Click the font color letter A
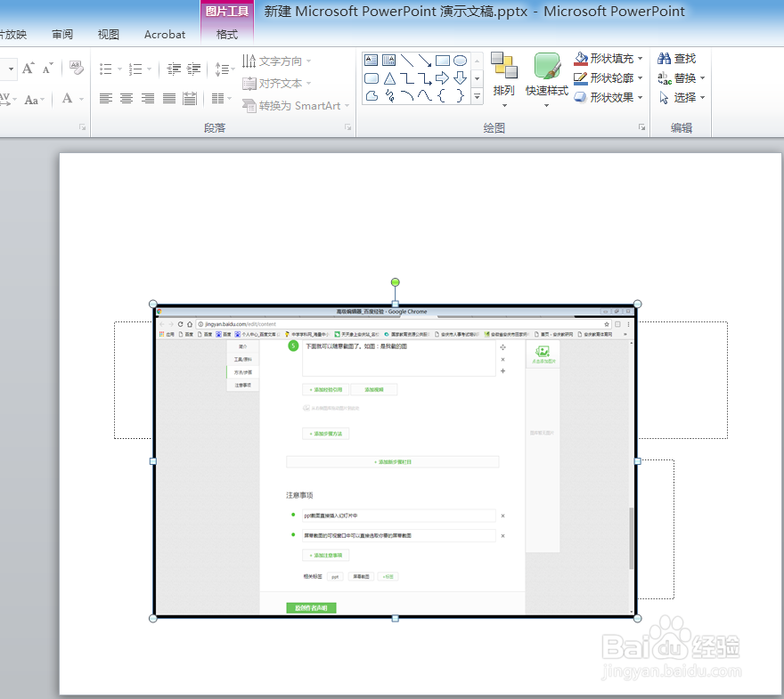The image size is (784, 699). (67, 99)
